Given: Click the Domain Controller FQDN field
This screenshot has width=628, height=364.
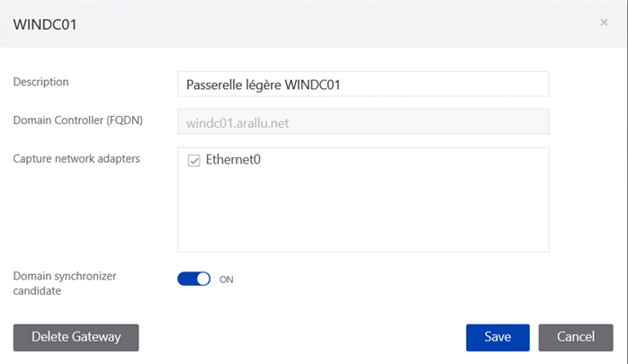Looking at the screenshot, I should 363,121.
